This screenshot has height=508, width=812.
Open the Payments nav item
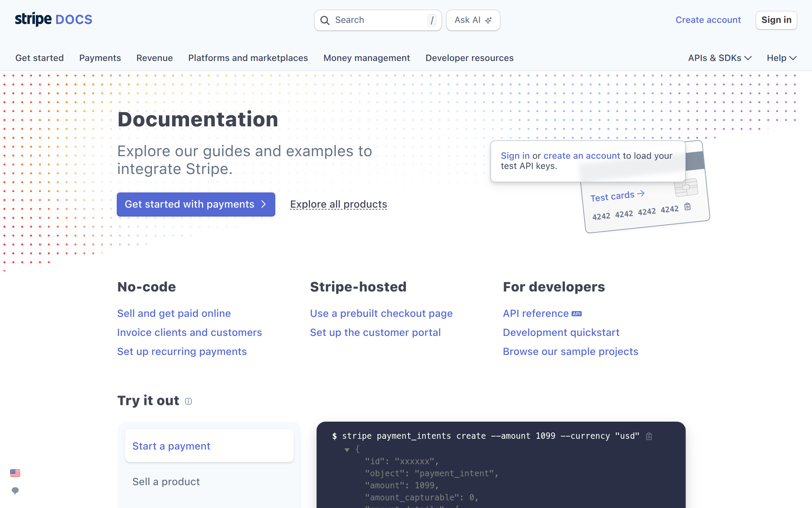(100, 58)
